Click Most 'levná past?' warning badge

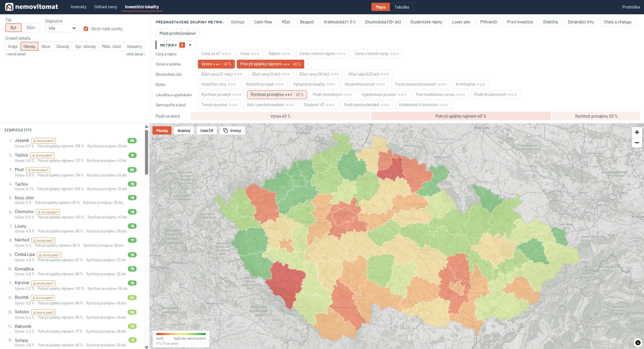[x=38, y=170]
